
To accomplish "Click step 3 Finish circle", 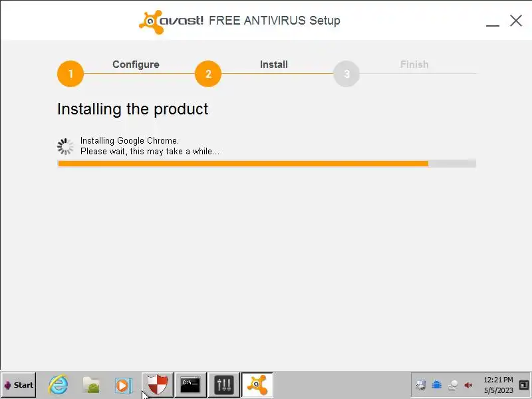I will tap(346, 74).
